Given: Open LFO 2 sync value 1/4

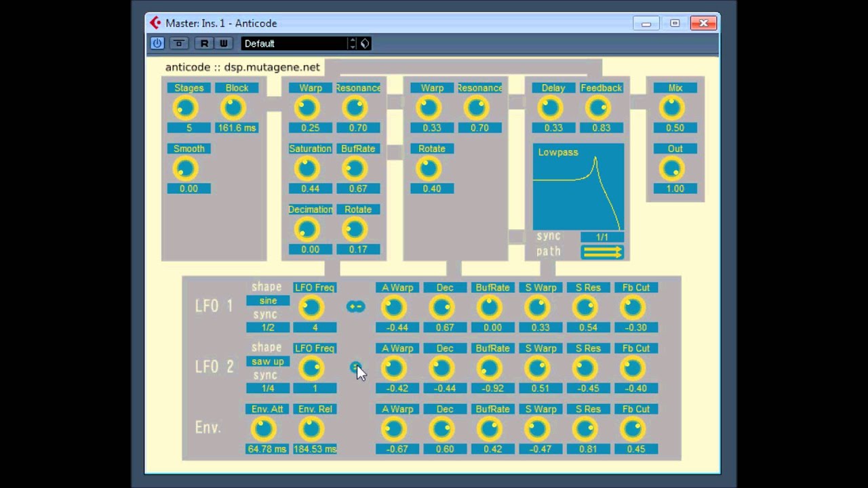Looking at the screenshot, I should [268, 388].
